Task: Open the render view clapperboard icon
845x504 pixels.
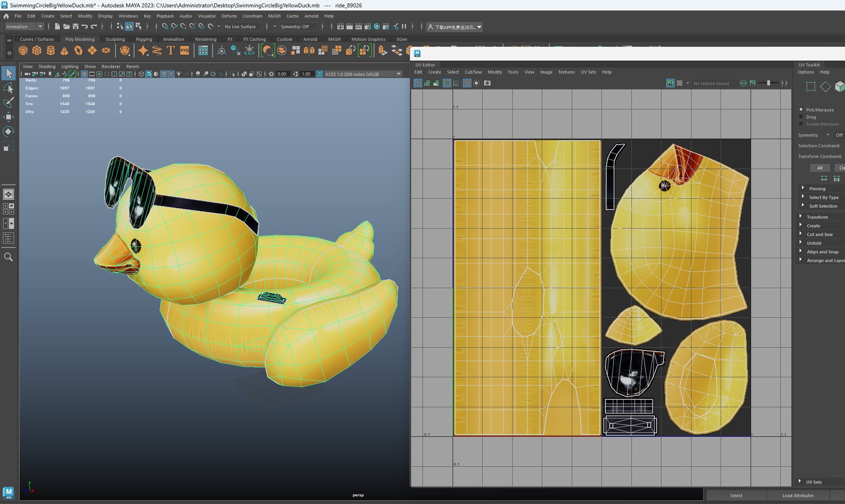Action: pos(341,27)
